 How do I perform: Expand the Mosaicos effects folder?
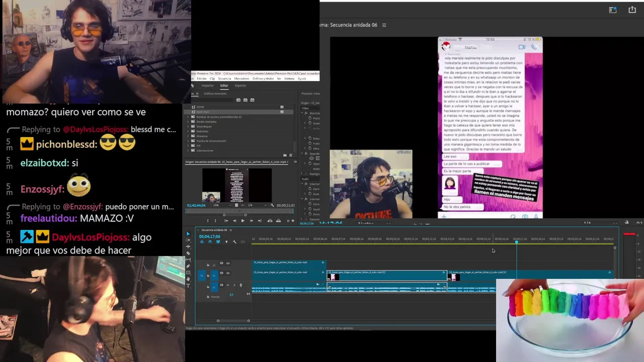188,136
